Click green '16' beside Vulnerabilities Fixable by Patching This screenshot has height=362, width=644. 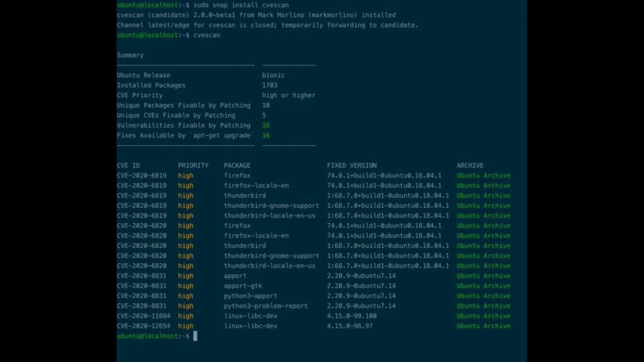pos(266,125)
